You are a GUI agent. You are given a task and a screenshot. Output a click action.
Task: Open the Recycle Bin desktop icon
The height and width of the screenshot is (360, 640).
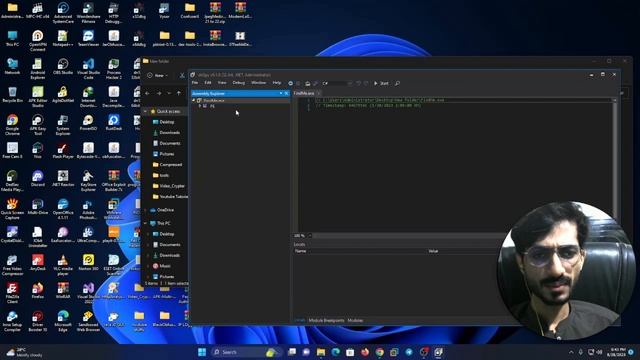click(x=12, y=95)
